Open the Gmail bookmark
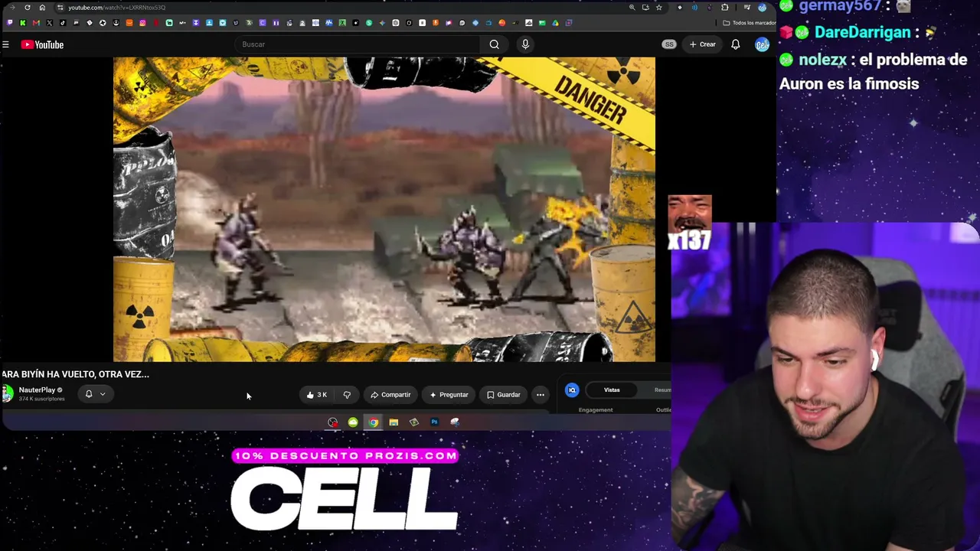The height and width of the screenshot is (551, 980). 36,23
